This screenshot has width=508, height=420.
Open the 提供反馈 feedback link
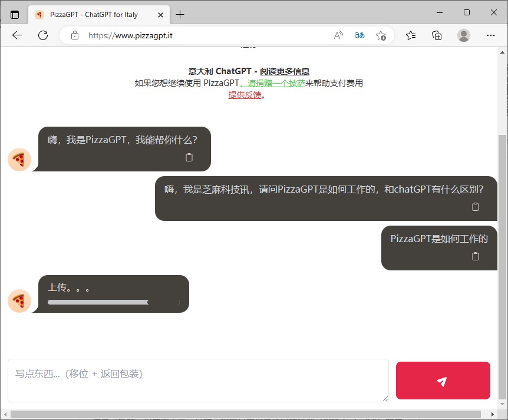click(245, 95)
